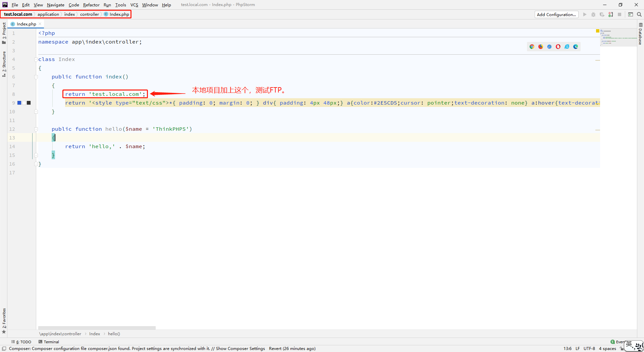Open Run Anything window icon
Screen dimensions: 644x352
point(631,14)
